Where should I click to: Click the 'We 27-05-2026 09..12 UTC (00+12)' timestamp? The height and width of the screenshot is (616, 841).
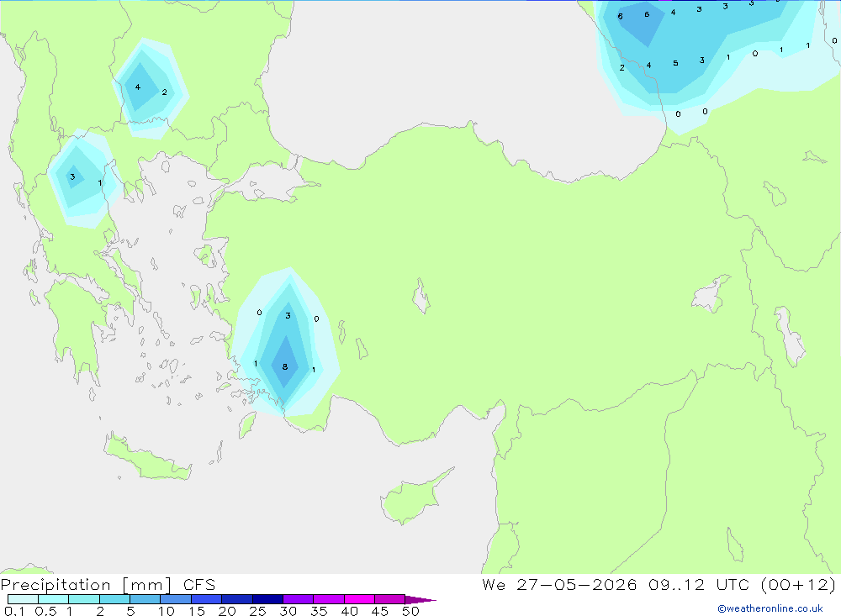click(x=659, y=584)
